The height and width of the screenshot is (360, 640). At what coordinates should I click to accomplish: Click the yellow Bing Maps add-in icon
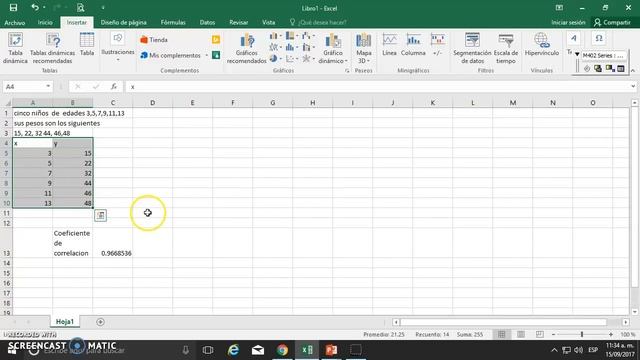point(216,40)
